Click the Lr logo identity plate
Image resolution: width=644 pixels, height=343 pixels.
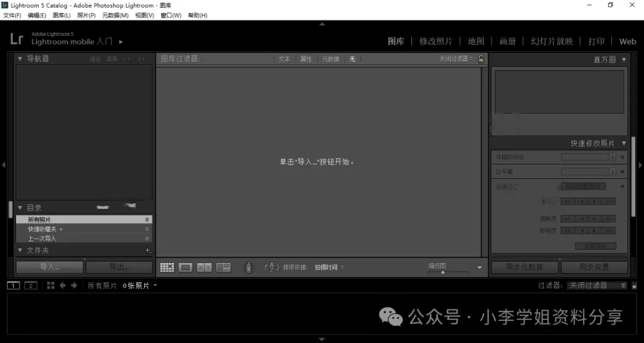pos(17,39)
